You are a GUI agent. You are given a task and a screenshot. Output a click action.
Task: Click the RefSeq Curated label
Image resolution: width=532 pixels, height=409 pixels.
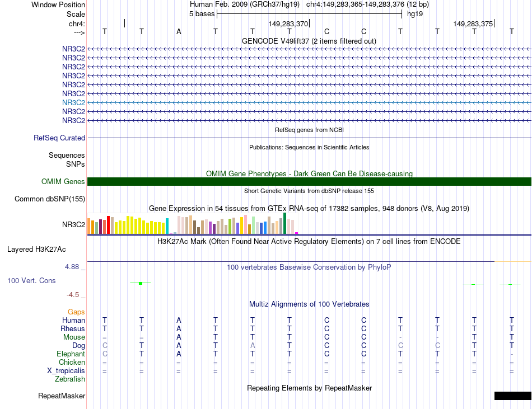[x=59, y=138]
